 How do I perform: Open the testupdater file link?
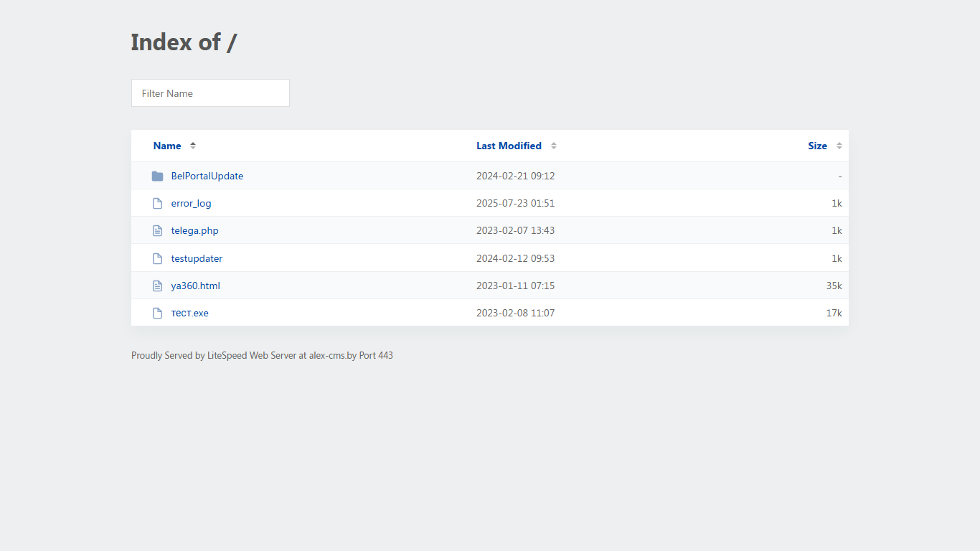click(x=197, y=258)
